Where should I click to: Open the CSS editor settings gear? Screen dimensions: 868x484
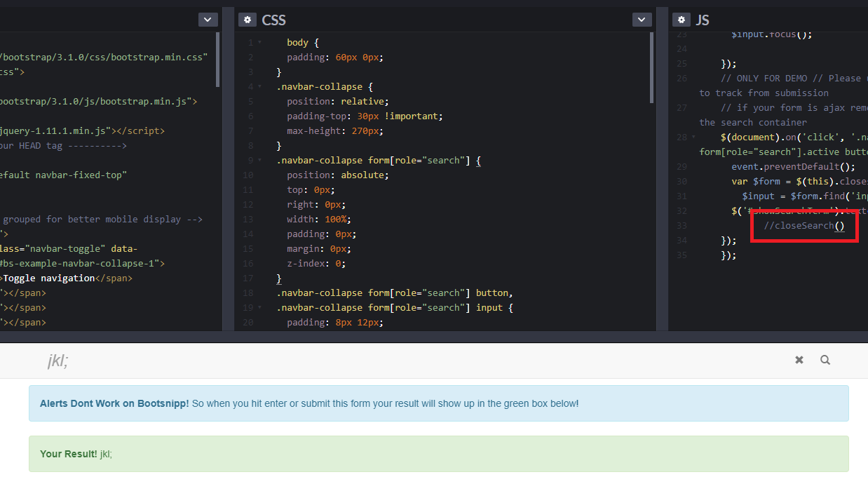coord(247,20)
